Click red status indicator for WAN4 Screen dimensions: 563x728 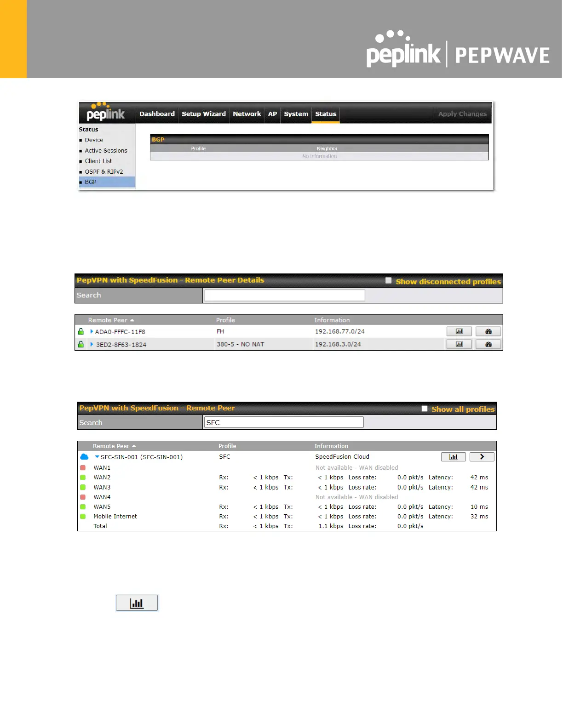pos(83,497)
